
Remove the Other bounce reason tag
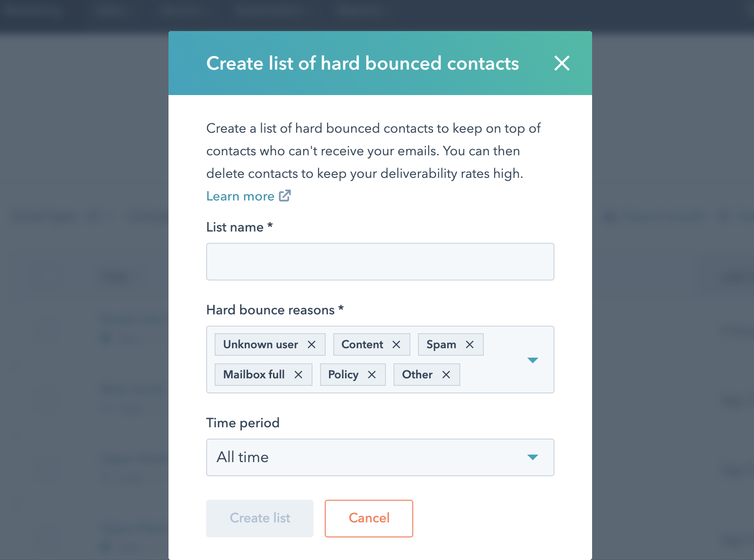point(446,375)
